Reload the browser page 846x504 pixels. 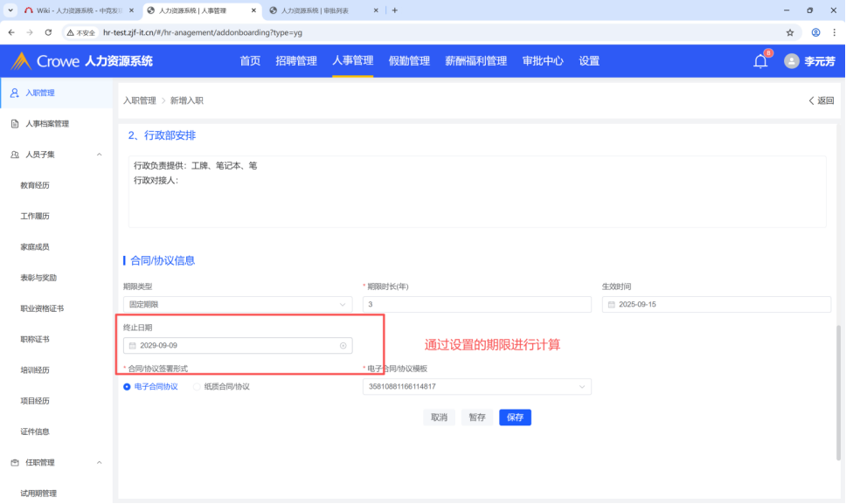point(50,32)
